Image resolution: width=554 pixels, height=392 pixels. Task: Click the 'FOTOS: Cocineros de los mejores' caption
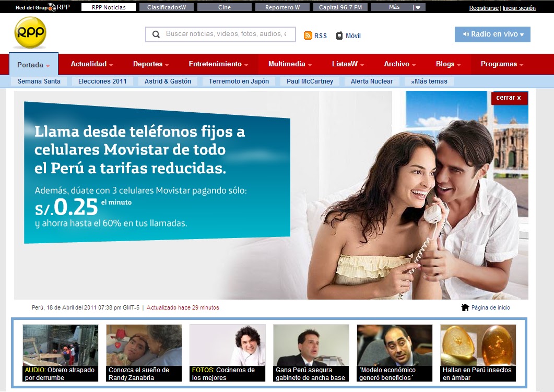click(228, 374)
